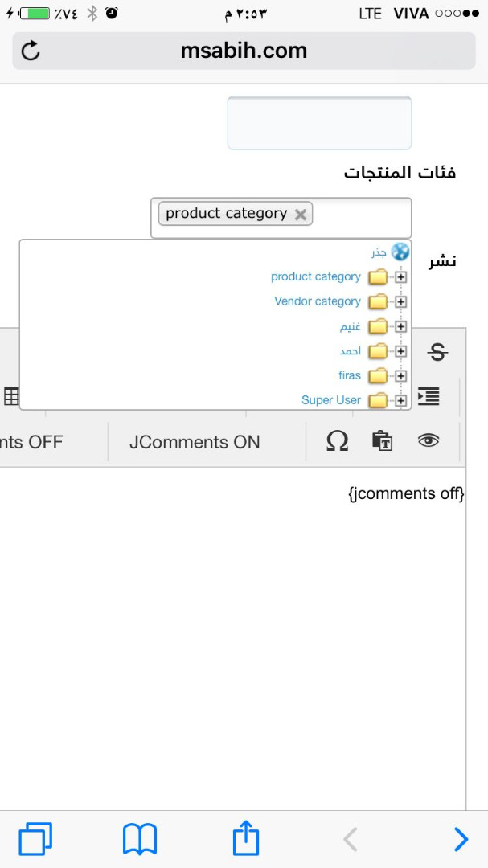The height and width of the screenshot is (868, 488).
Task: Expand the Vendor category folder
Action: pos(400,301)
